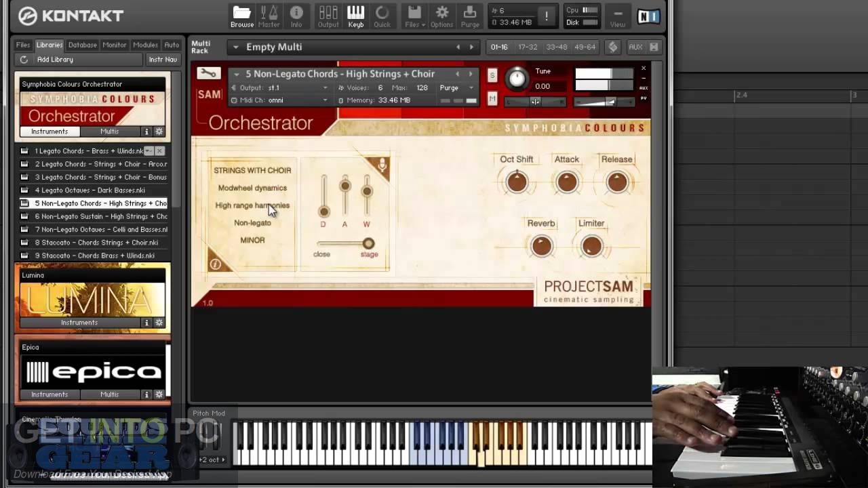The height and width of the screenshot is (488, 868).
Task: Open the instrument Purge dropdown
Action: 456,88
